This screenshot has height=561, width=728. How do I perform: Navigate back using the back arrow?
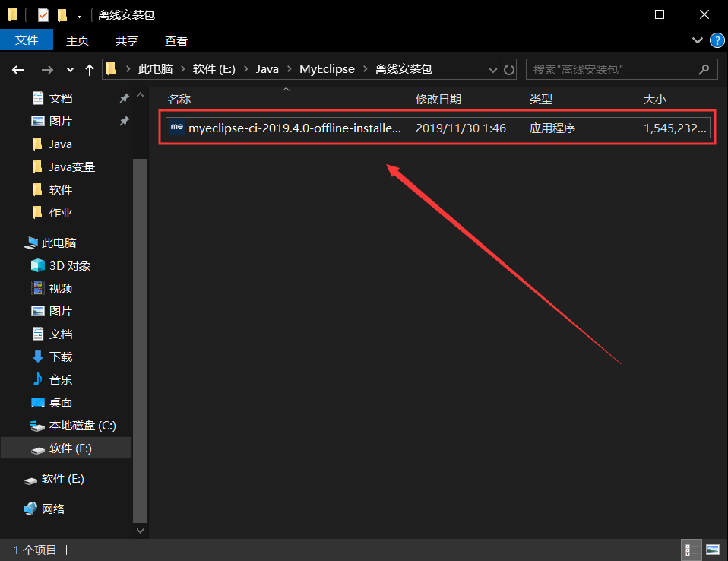(x=17, y=69)
